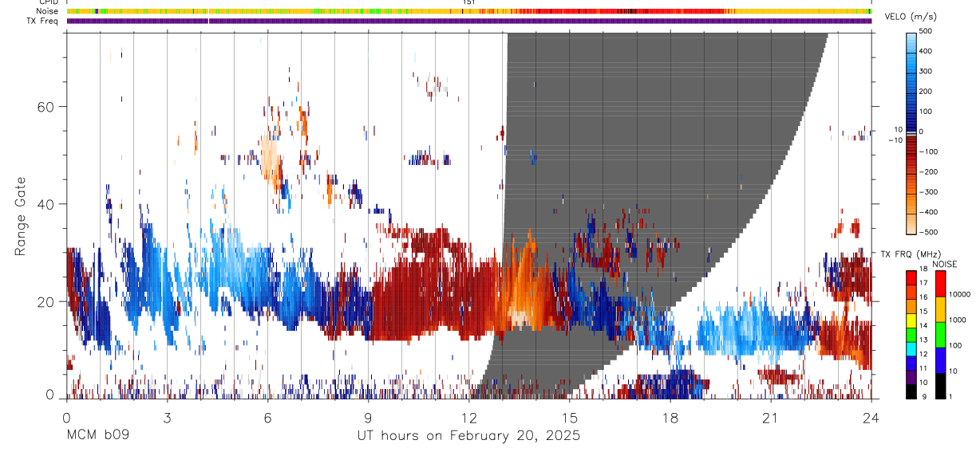Screen dimensions: 980x452
Task: Click the 'MCM b09' label
Action: pos(97,436)
